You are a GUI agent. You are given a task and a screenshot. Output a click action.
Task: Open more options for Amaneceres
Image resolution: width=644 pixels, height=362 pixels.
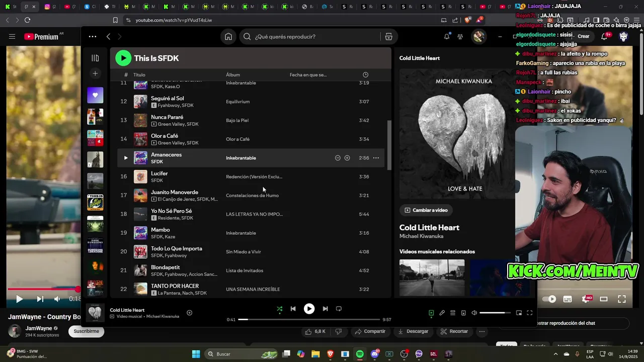coord(376,158)
